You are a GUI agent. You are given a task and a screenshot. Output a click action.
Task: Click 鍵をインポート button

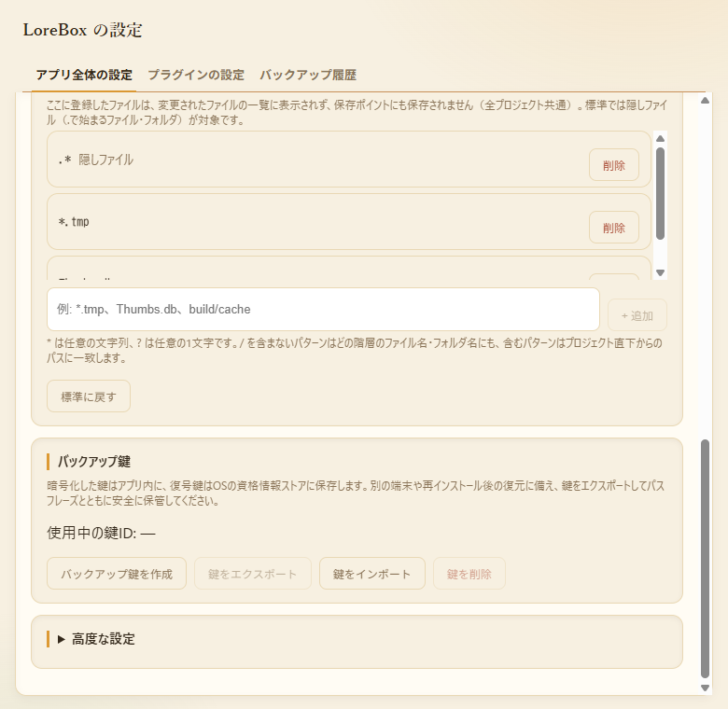pyautogui.click(x=371, y=574)
